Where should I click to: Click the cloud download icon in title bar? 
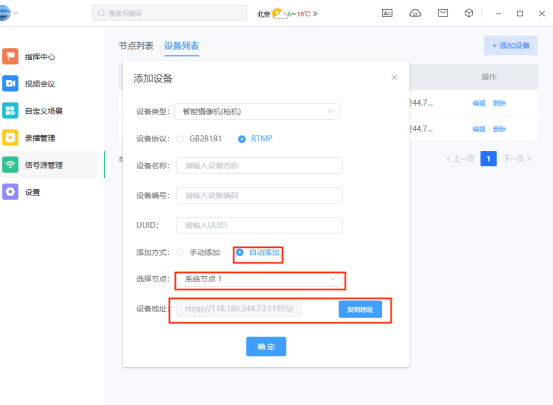pyautogui.click(x=415, y=13)
